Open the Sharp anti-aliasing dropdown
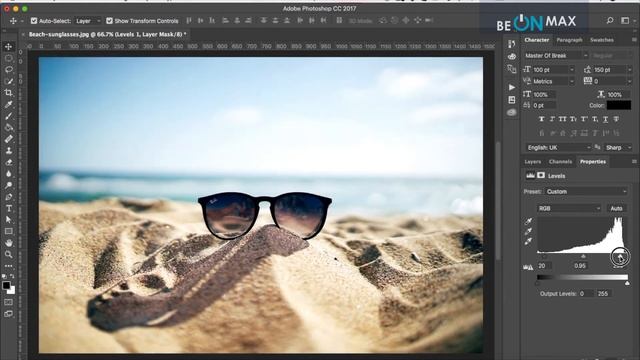Screen dimensions: 640x360 point(618,147)
